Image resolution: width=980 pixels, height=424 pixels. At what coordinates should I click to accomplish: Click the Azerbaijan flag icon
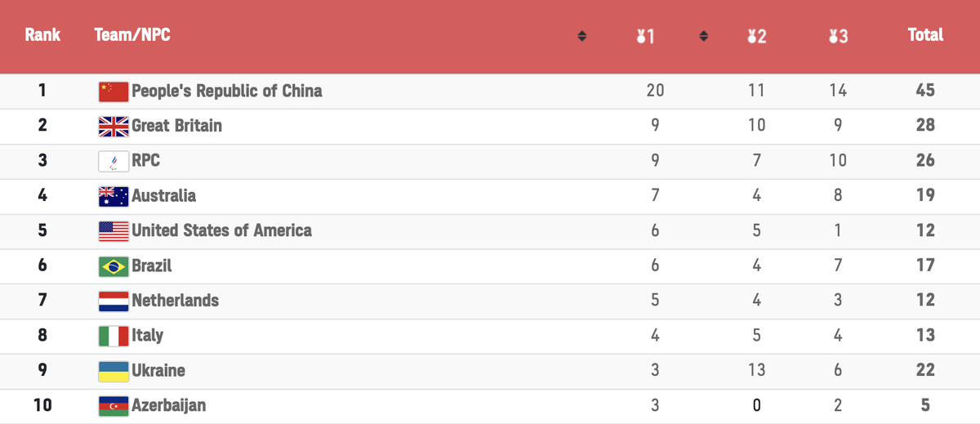pos(114,406)
